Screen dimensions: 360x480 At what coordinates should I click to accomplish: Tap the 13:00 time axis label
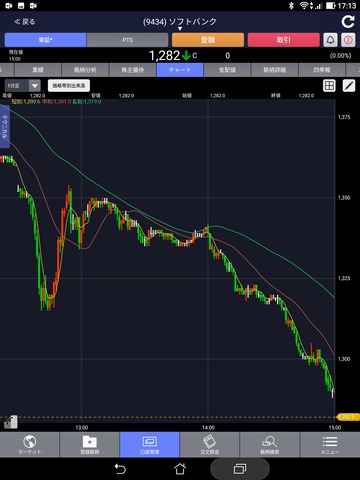[x=82, y=428]
